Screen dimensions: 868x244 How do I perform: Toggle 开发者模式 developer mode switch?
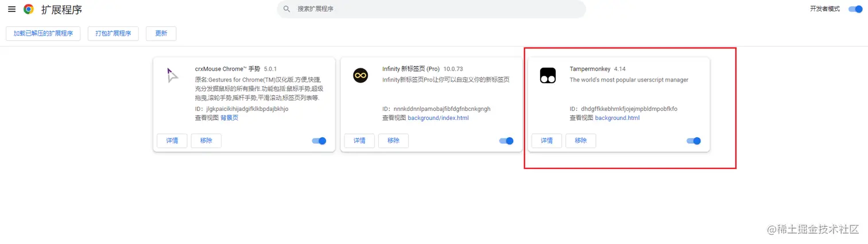855,9
